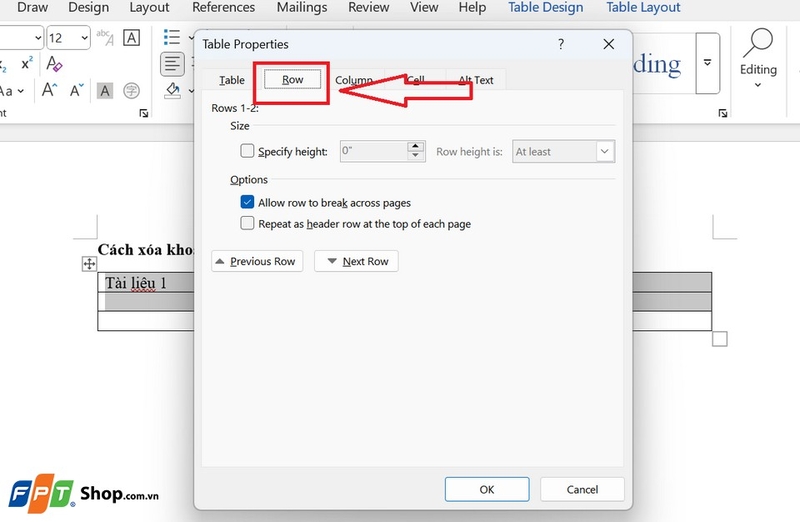Expand the styles gallery More button
Image resolution: width=800 pixels, height=522 pixels.
[x=708, y=63]
